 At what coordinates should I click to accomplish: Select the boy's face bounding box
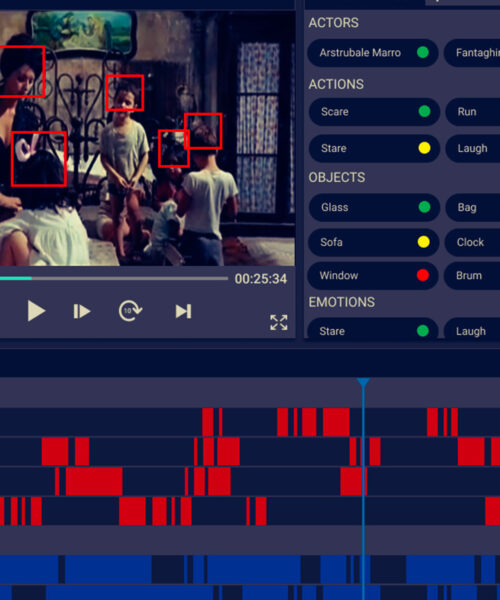point(125,93)
